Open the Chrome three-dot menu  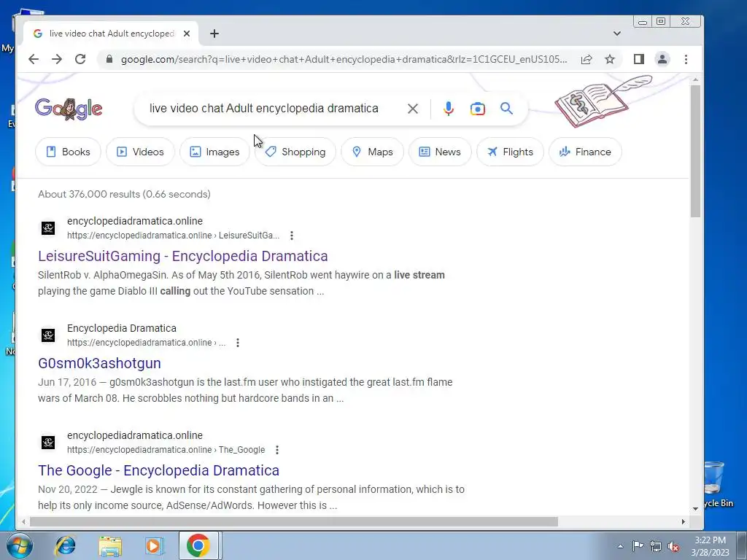[686, 59]
